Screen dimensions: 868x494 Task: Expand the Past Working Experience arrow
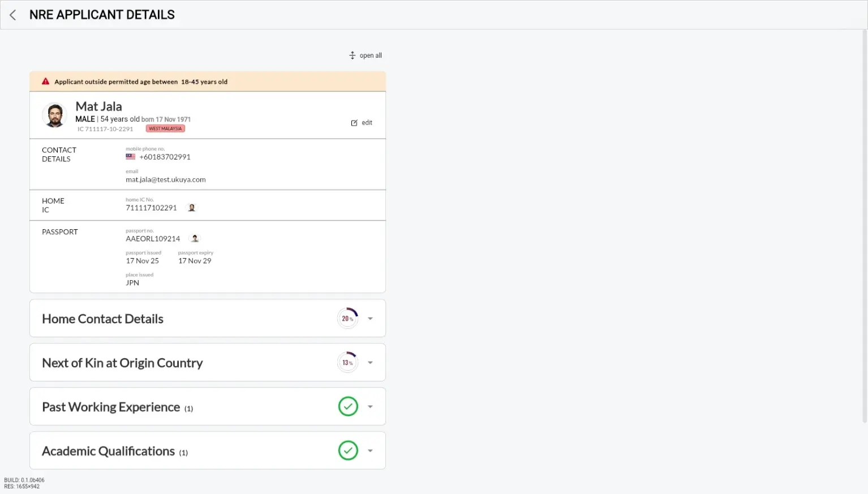tap(370, 407)
